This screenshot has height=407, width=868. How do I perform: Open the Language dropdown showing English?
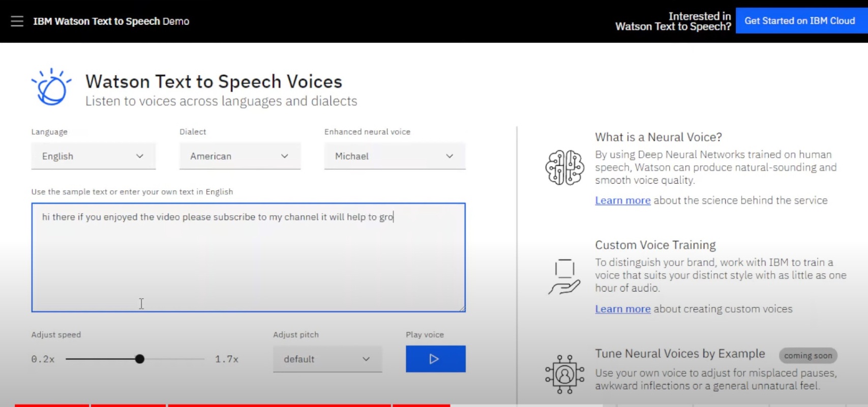pyautogui.click(x=93, y=156)
